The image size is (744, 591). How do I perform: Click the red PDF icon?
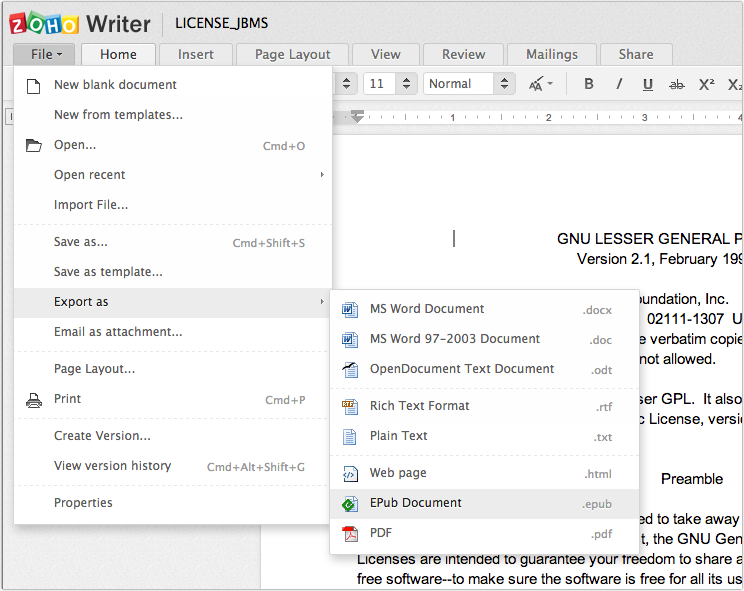[350, 534]
